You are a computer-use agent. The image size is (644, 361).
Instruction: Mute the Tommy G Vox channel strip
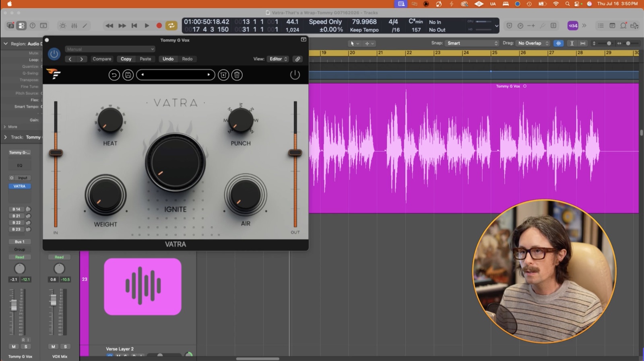click(14, 347)
